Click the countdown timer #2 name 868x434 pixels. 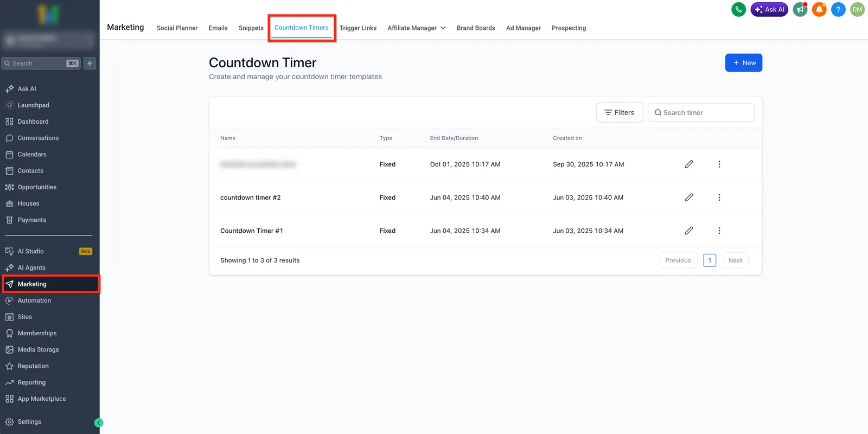click(250, 197)
